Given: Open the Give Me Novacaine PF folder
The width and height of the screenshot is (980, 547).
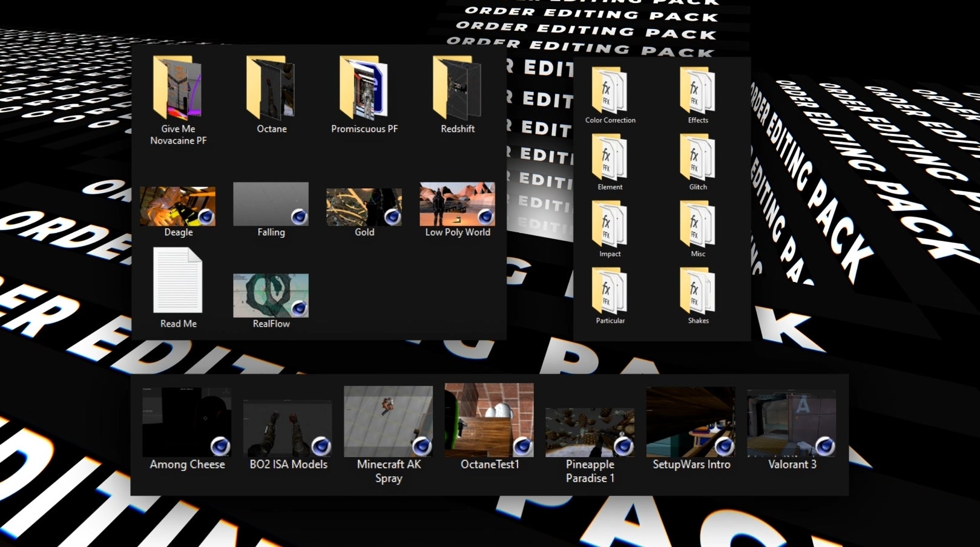Looking at the screenshot, I should pyautogui.click(x=178, y=91).
